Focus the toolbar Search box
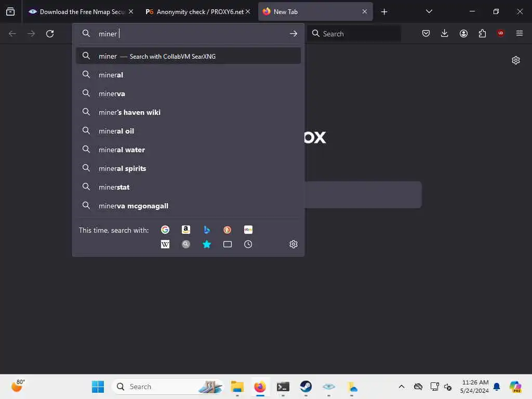Screen dimensions: 532x399 tap(354, 34)
